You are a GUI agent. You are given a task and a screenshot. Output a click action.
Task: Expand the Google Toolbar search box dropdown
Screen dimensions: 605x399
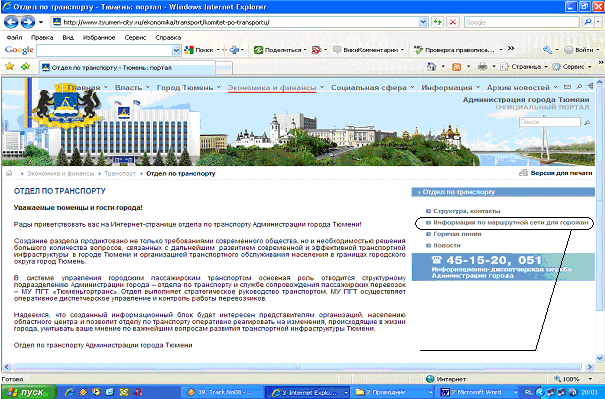176,50
